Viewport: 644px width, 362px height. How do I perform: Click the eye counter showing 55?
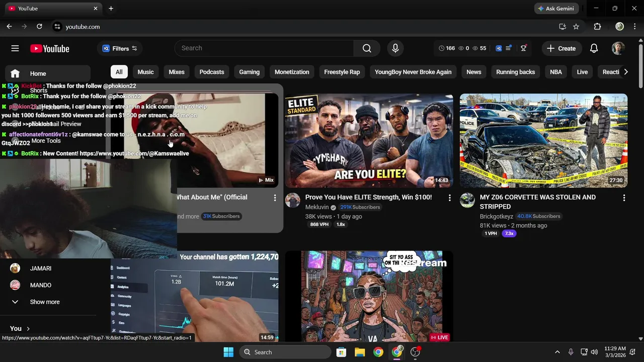479,48
